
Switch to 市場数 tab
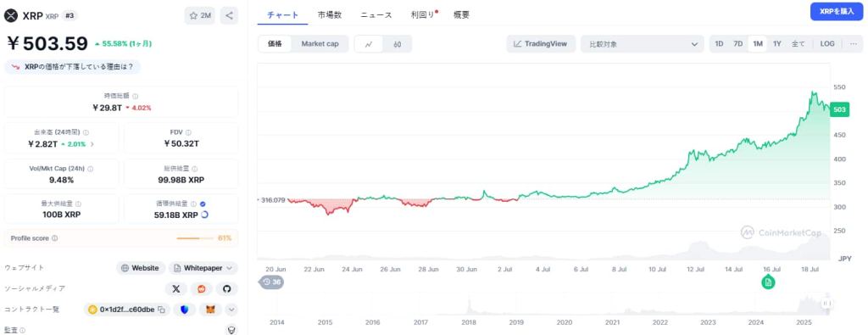click(330, 15)
